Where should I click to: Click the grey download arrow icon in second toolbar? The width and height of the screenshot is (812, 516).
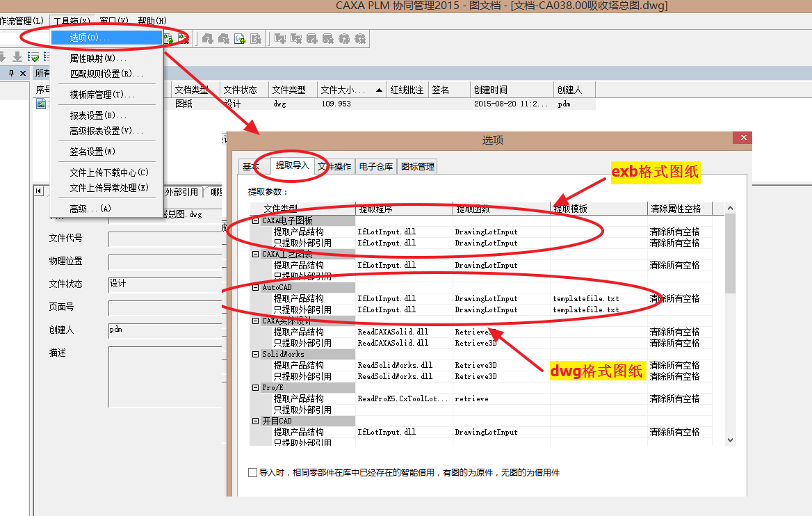[x=17, y=56]
